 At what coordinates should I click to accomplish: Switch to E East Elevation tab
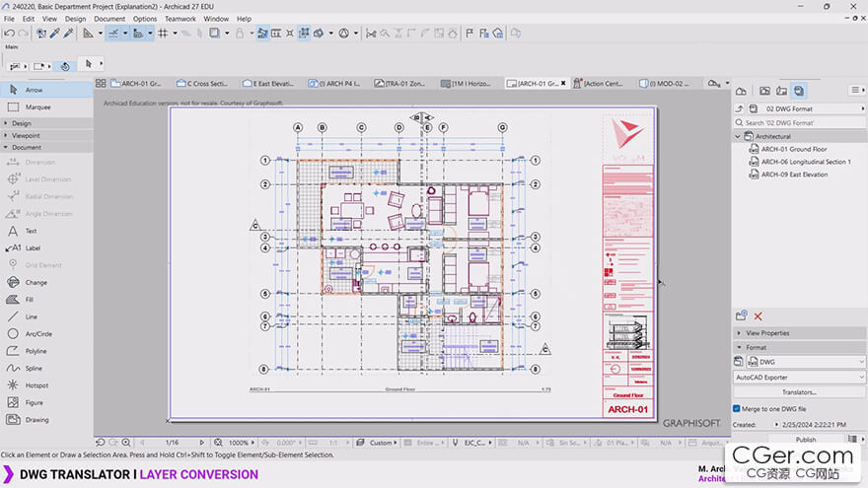click(268, 83)
